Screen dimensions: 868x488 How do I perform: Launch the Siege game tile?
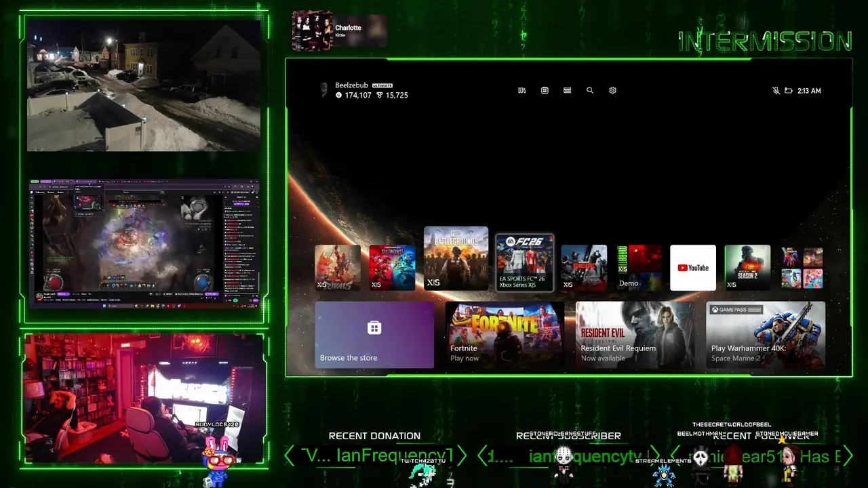[x=584, y=268]
